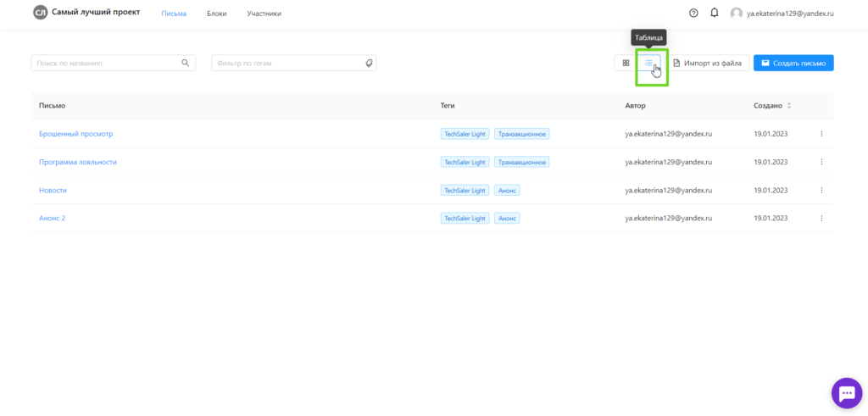The width and height of the screenshot is (868, 416).
Task: Click the СЛ project logo
Action: (40, 14)
